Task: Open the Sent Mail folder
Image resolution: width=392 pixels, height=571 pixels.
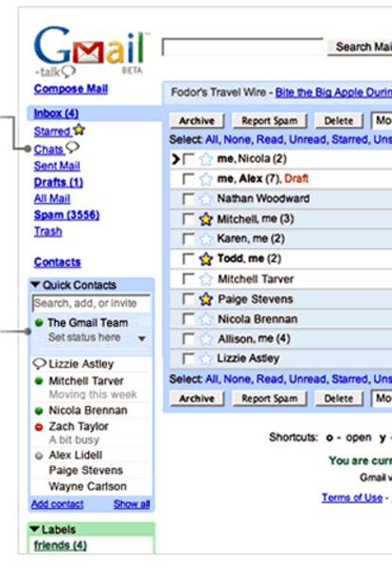Action: click(x=57, y=166)
